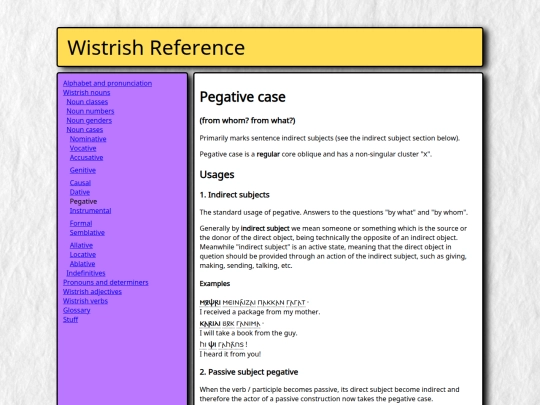The height and width of the screenshot is (405, 540).
Task: Go to Noun classes section
Action: click(x=87, y=102)
